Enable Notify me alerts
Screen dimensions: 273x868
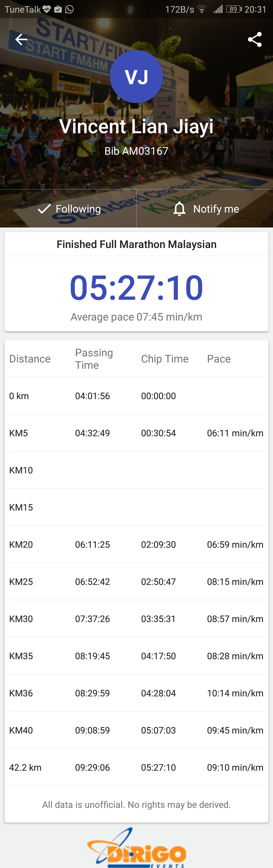205,209
